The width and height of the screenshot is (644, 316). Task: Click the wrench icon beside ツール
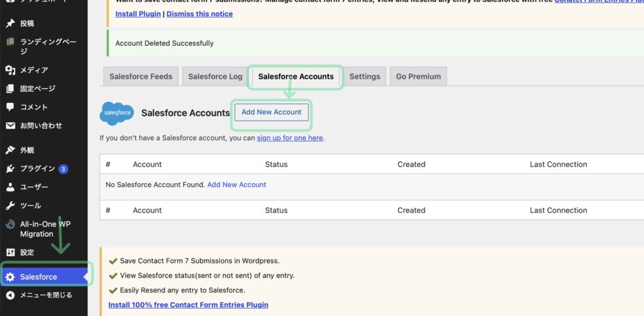pyautogui.click(x=10, y=205)
